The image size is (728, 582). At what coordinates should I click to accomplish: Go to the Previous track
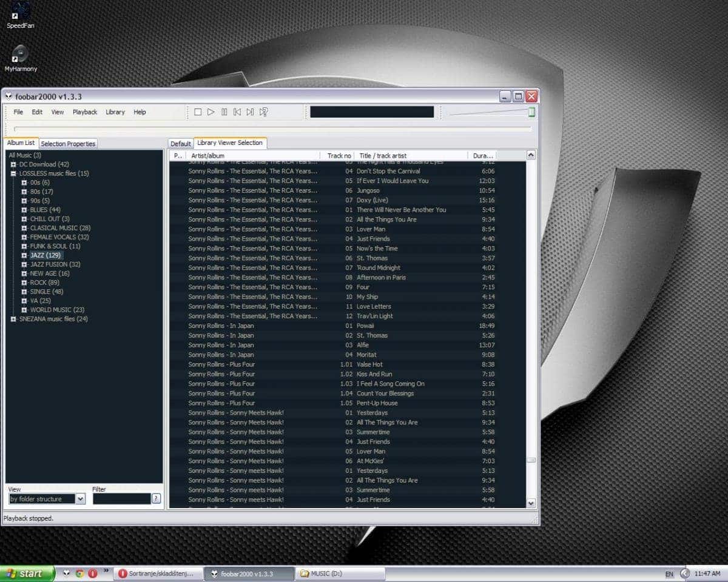237,112
